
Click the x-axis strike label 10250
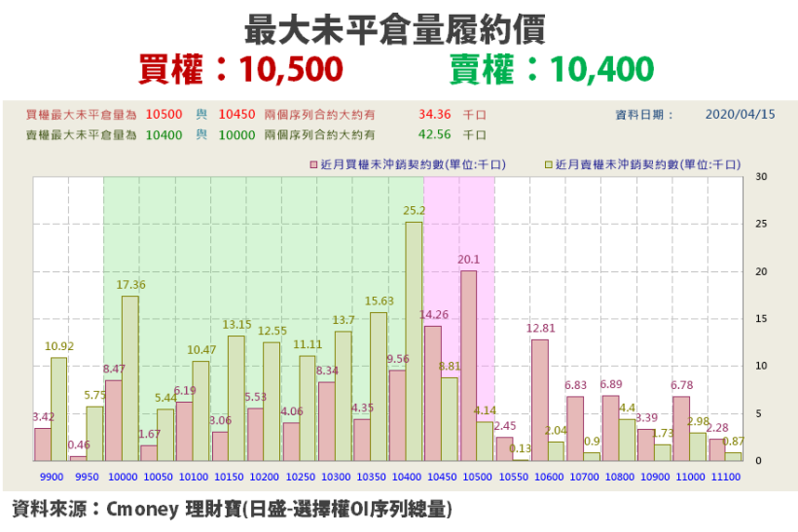301,478
